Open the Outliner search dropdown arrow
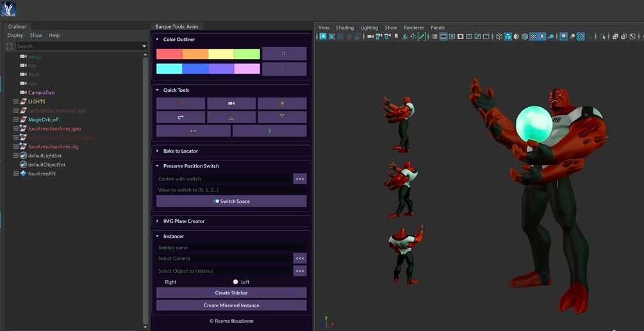644x331 pixels. click(x=144, y=46)
